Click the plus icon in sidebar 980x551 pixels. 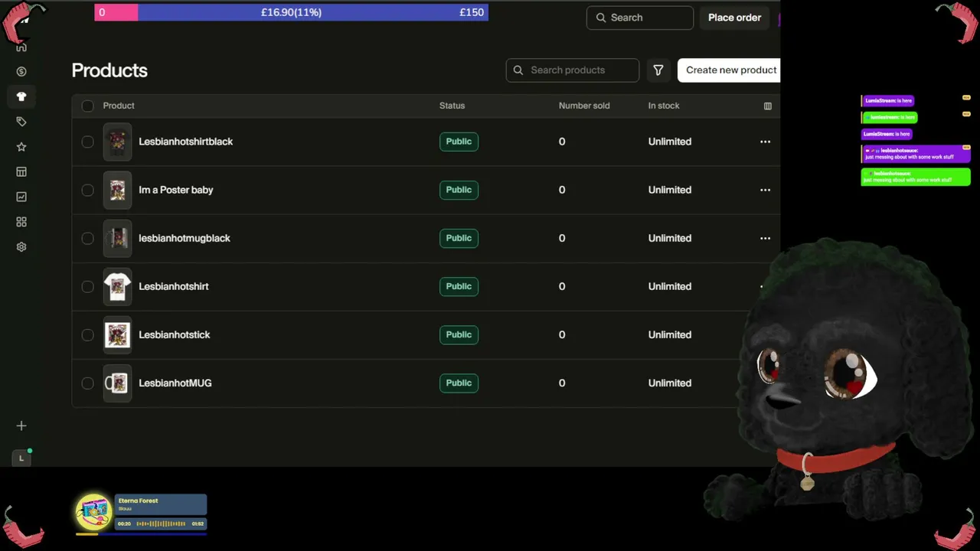click(x=21, y=425)
